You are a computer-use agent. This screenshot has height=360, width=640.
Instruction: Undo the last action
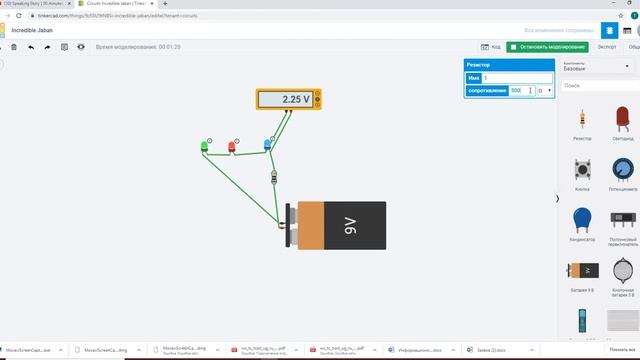click(x=31, y=47)
